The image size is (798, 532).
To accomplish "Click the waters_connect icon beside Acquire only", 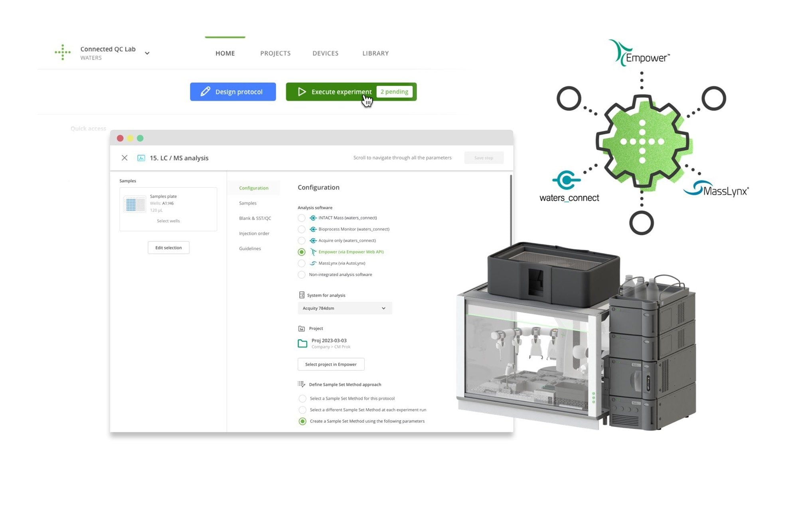I will click(313, 241).
